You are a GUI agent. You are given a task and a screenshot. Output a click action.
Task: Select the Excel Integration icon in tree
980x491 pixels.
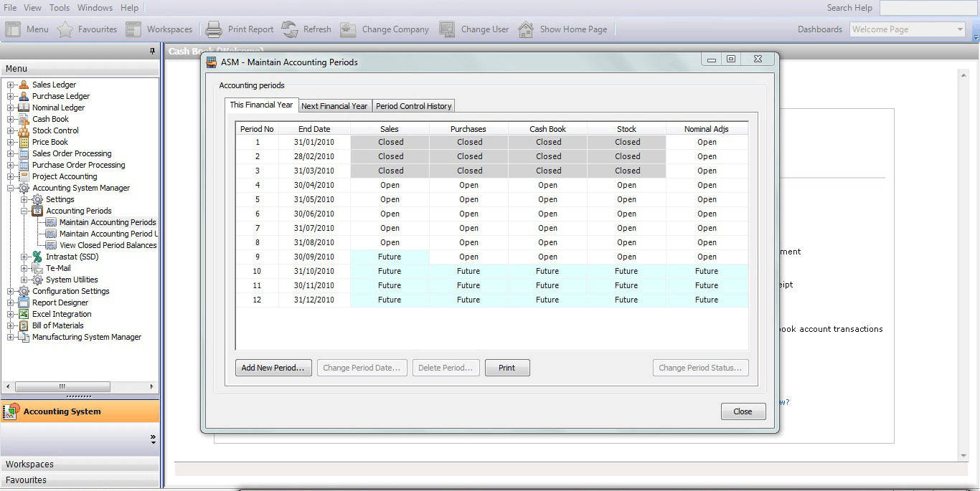[24, 314]
